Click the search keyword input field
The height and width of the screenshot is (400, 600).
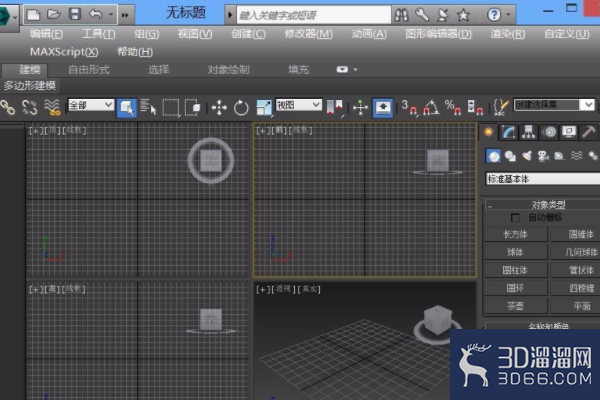(314, 15)
